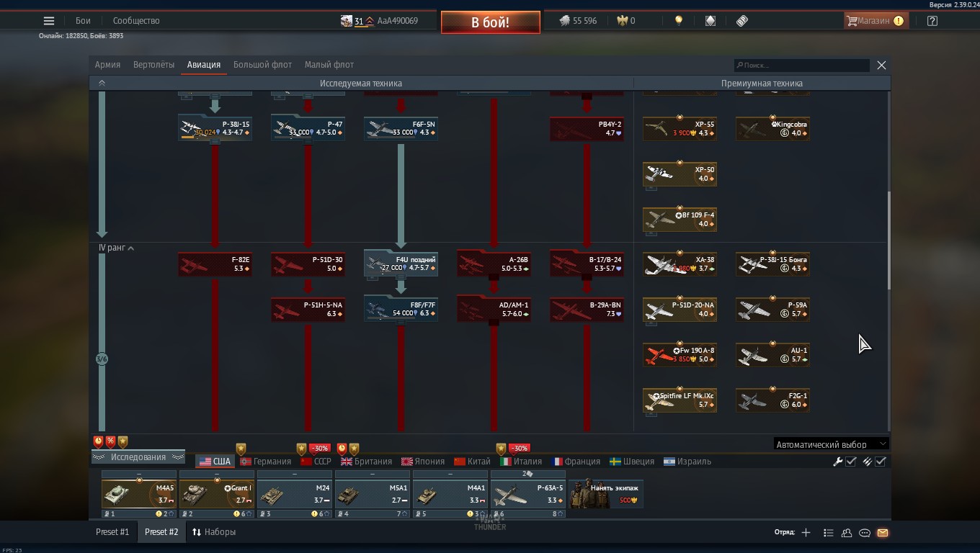This screenshot has height=553, width=980.
Task: Select the B-29A-BN bomber card
Action: [587, 310]
